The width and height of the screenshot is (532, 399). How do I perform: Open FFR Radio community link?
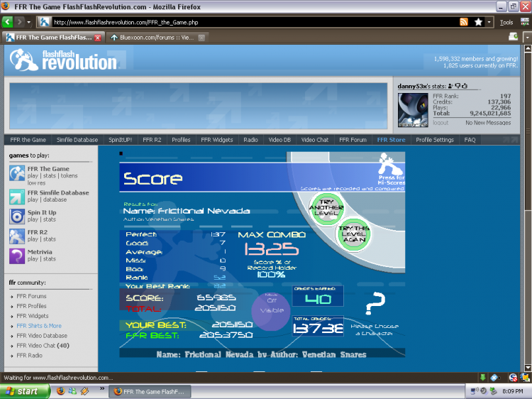click(30, 356)
